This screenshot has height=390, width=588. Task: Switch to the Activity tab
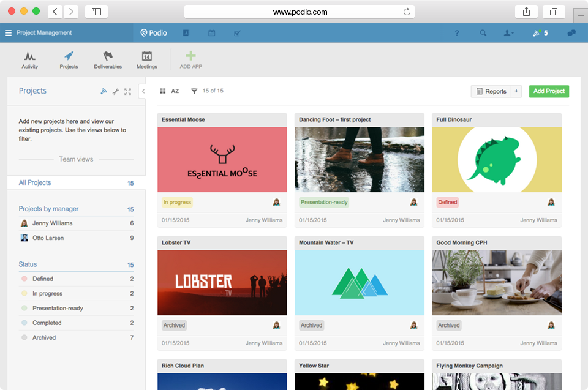29,59
